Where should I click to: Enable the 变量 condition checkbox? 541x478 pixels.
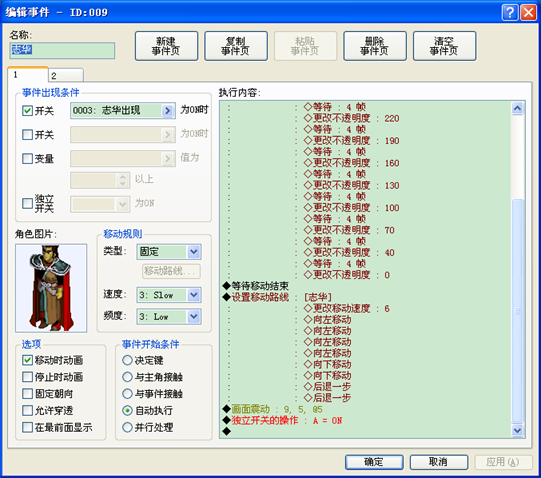(27, 158)
